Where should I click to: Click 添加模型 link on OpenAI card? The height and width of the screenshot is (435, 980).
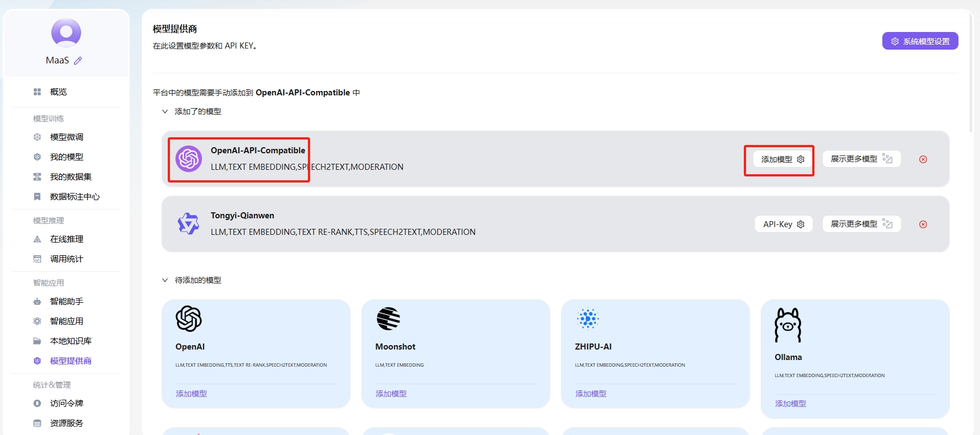(x=191, y=394)
